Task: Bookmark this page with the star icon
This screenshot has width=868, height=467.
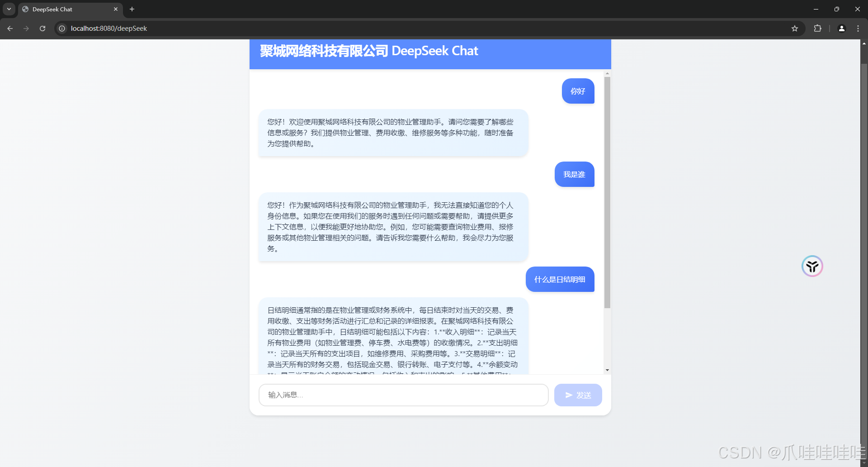Action: [x=795, y=29]
